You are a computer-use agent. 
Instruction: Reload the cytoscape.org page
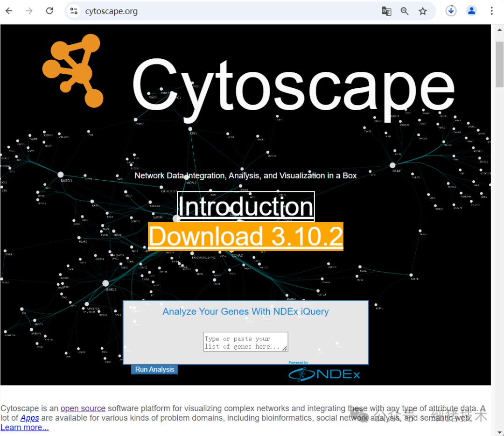point(49,10)
